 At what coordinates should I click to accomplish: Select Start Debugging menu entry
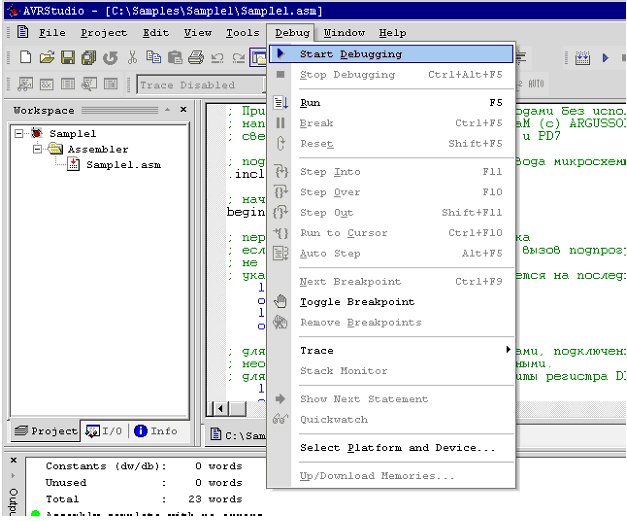pos(351,54)
